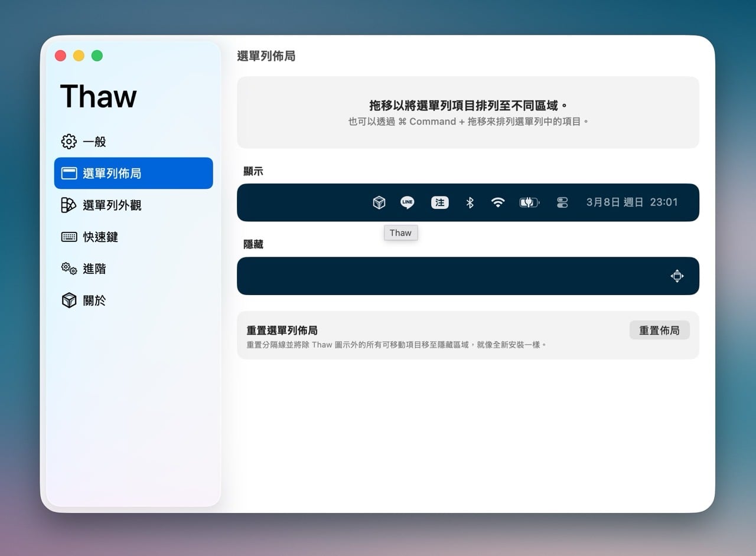Click the battery charging icon

pos(529,202)
